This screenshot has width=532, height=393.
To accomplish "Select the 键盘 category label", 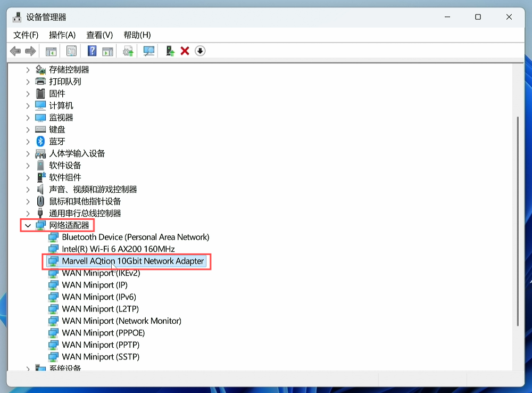I will click(x=57, y=129).
